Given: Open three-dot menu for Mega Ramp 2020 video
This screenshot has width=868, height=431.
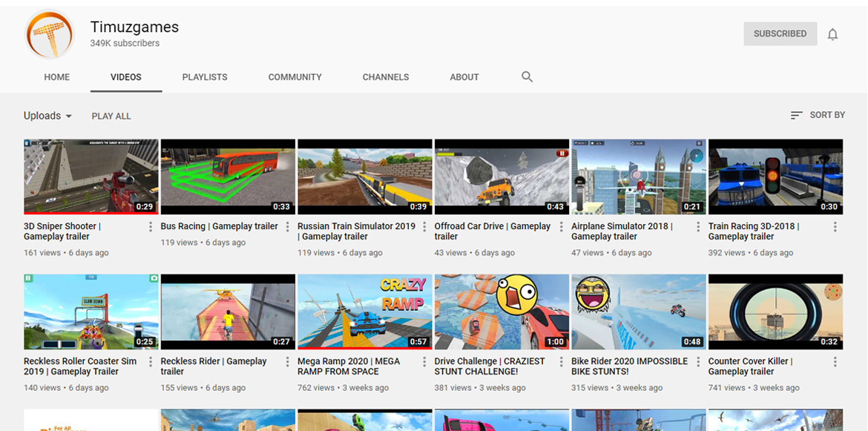Looking at the screenshot, I should coord(424,362).
